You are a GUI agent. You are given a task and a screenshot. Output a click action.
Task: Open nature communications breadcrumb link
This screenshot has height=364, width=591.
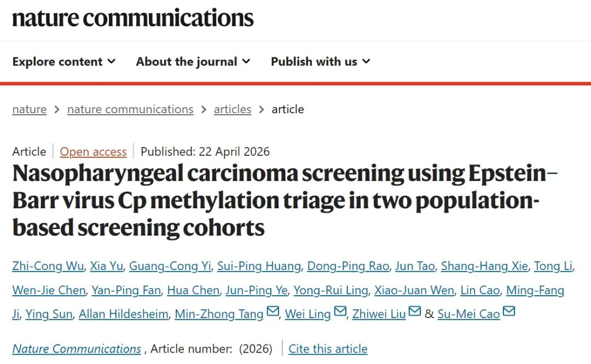pos(130,109)
